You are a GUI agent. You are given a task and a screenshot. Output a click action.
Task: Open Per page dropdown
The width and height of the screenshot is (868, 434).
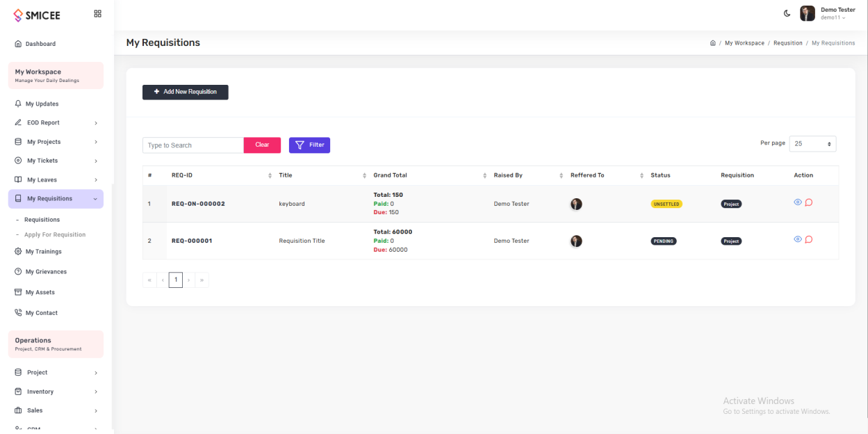(813, 143)
